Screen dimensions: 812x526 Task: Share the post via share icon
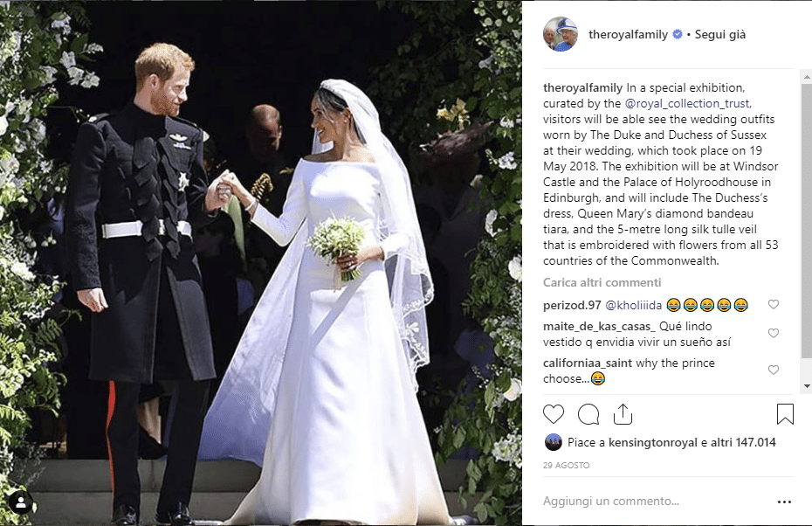point(623,414)
